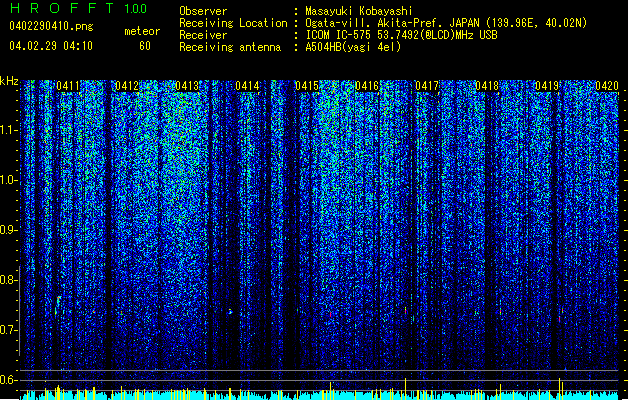Click version number 1.00

(x=136, y=9)
